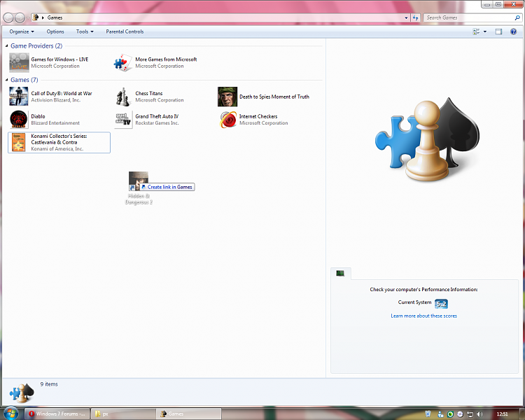Image resolution: width=525 pixels, height=420 pixels.
Task: Toggle the preview pane button
Action: (498, 31)
